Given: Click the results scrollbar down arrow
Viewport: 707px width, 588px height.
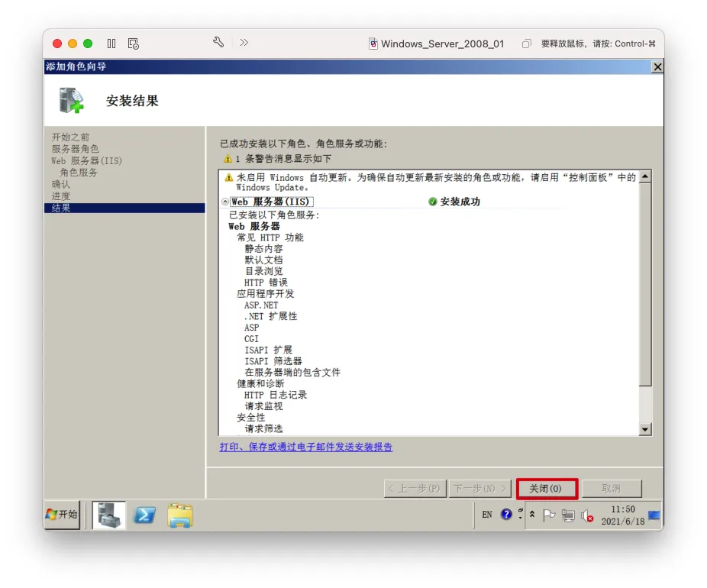Looking at the screenshot, I should coord(645,429).
